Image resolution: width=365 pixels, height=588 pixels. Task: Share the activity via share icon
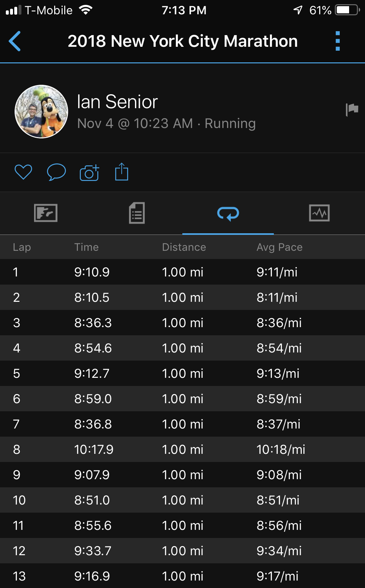coord(122,172)
